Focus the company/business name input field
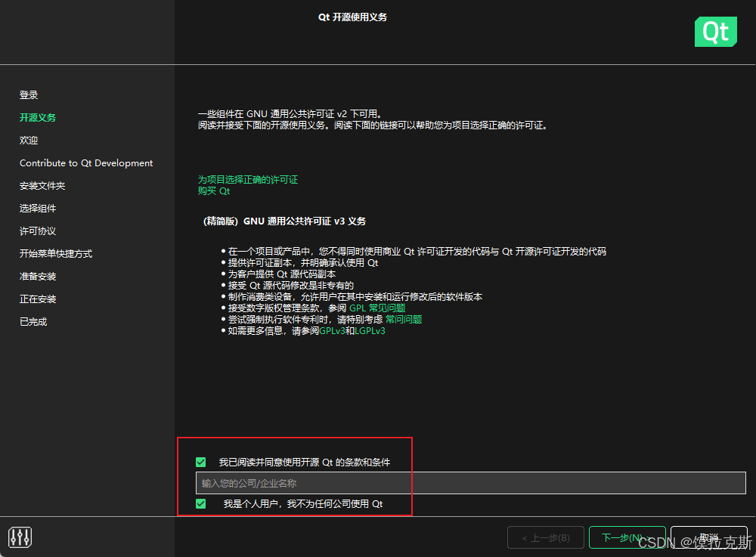Screen dimensions: 756x557 click(x=470, y=483)
